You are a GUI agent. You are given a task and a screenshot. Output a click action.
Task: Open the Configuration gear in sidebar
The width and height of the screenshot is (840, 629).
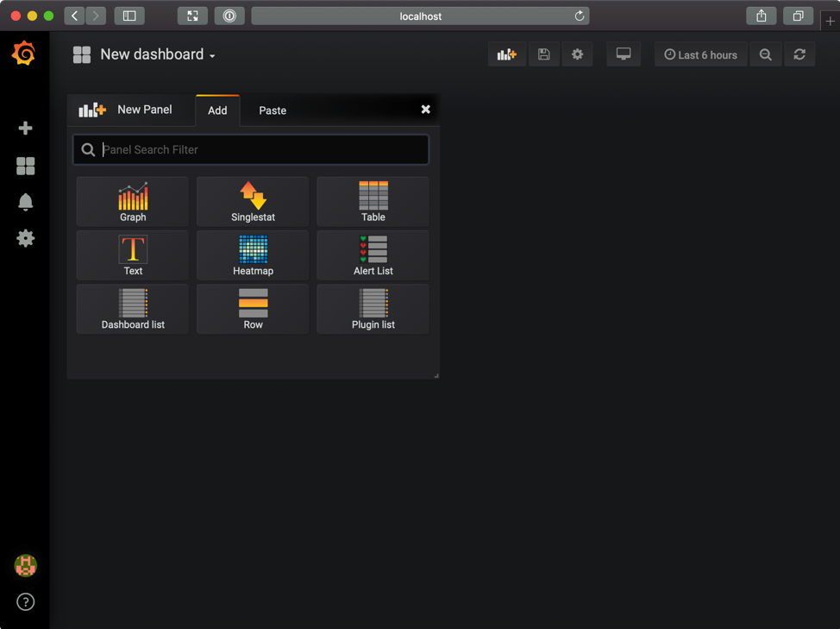[x=25, y=238]
